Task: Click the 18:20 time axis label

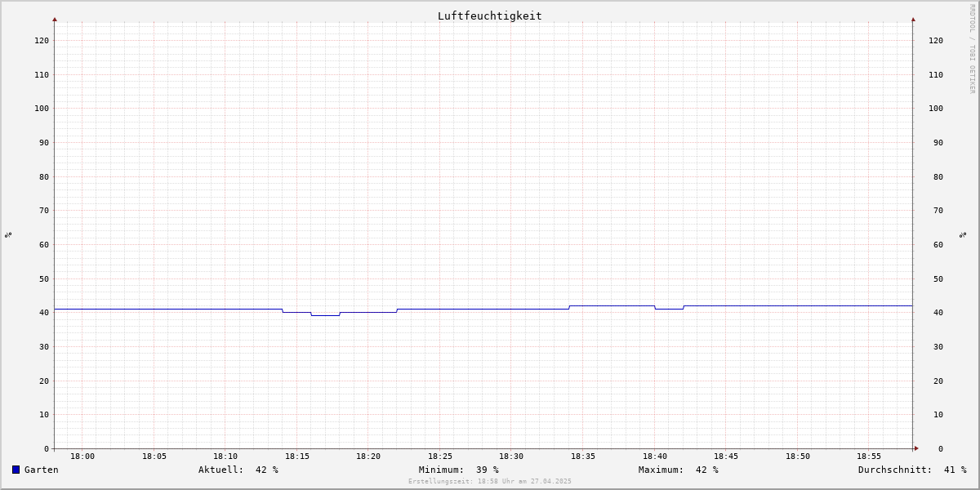Action: pyautogui.click(x=368, y=457)
